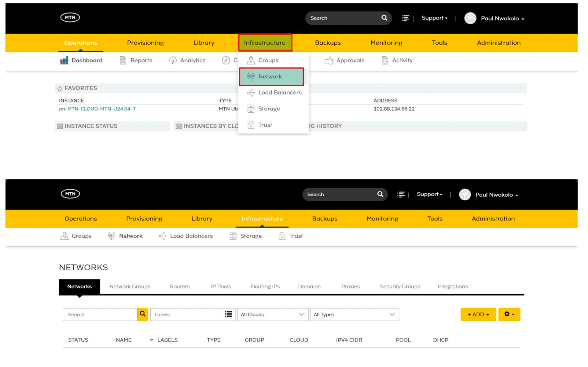Click the lower Paul Nwokolo user menu
Viewport: 588px width, 367px height.
489,195
